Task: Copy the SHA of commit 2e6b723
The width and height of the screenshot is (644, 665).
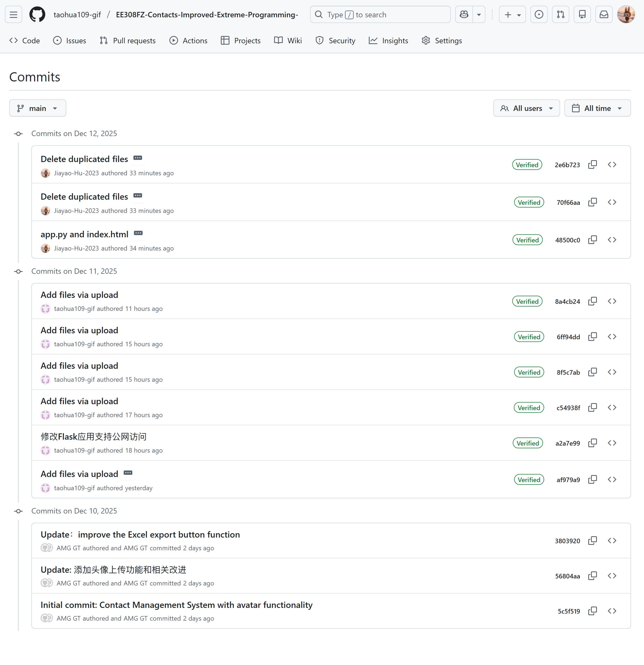Action: tap(592, 164)
